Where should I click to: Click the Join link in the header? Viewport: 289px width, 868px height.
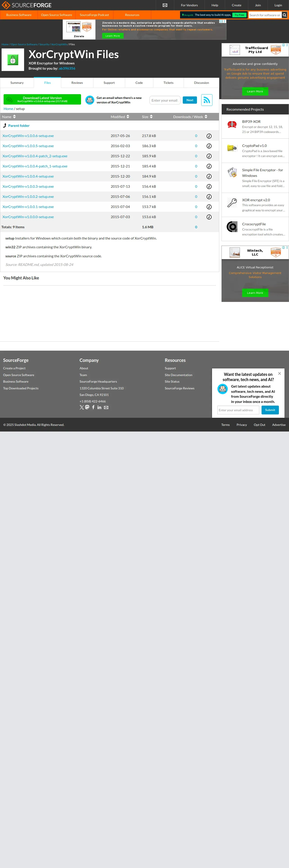click(258, 5)
